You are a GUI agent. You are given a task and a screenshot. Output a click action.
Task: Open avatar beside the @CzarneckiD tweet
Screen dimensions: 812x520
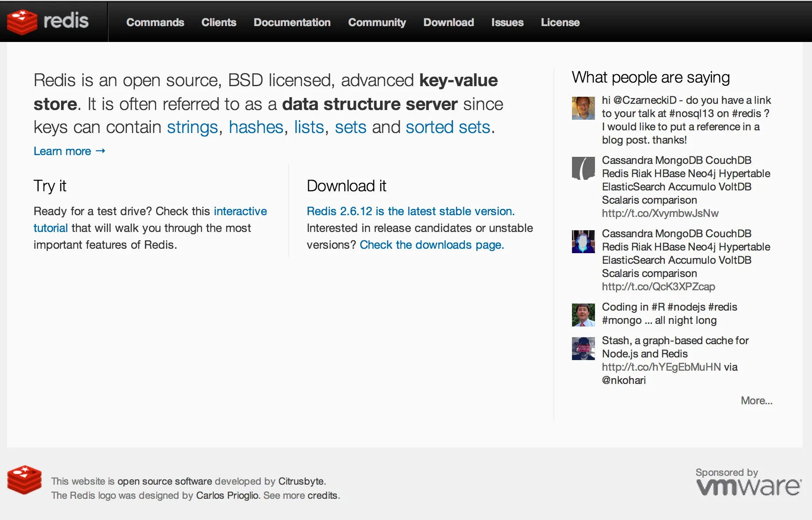point(583,108)
